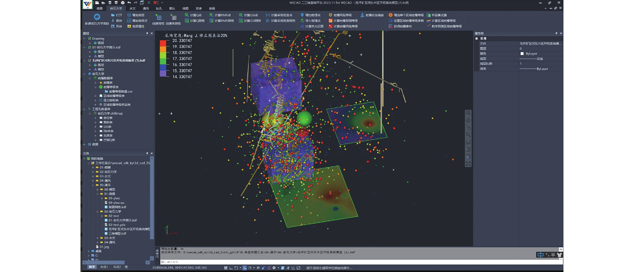This screenshot has height=272, width=644.
Task: Switch to the 水文 ribbon tab
Action: pyautogui.click(x=132, y=9)
